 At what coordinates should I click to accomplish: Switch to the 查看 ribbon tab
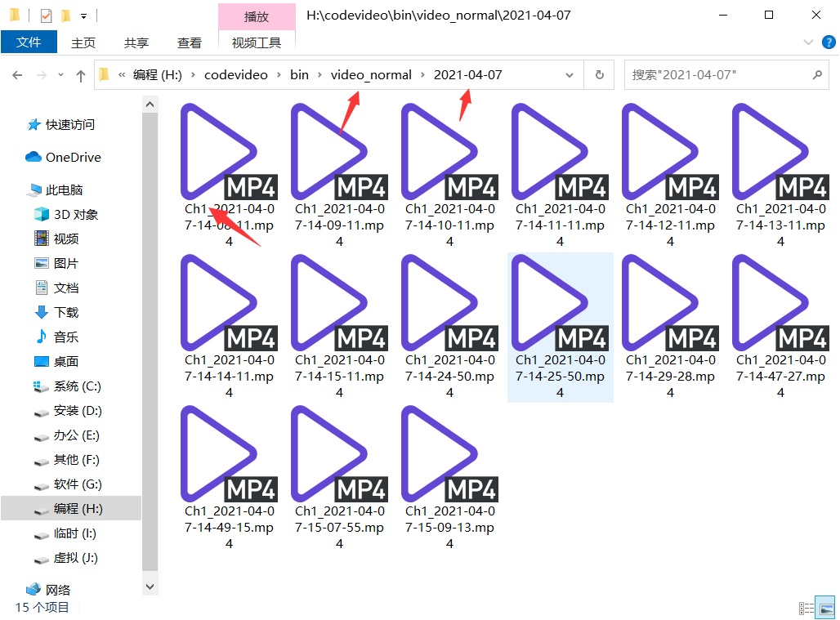coord(189,42)
